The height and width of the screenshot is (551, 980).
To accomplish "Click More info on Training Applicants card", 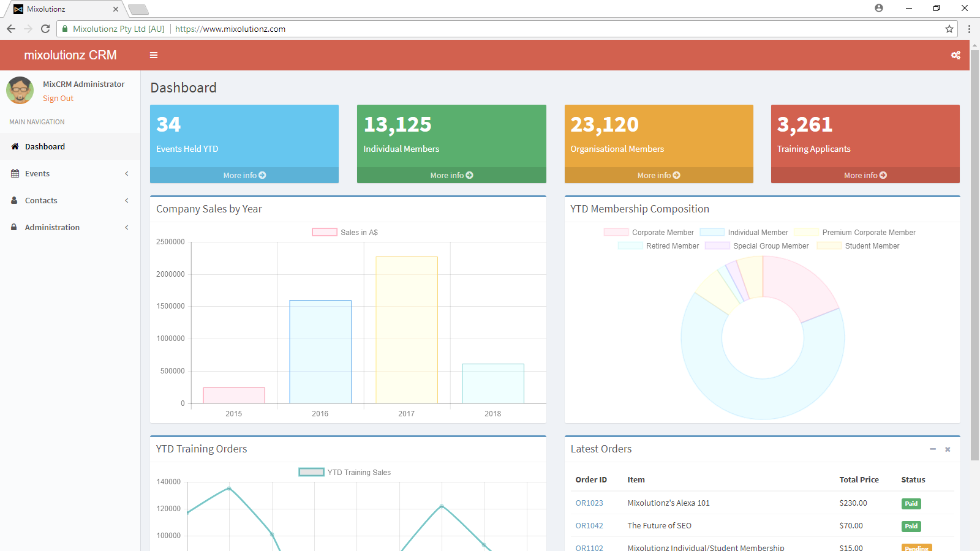I will click(865, 175).
